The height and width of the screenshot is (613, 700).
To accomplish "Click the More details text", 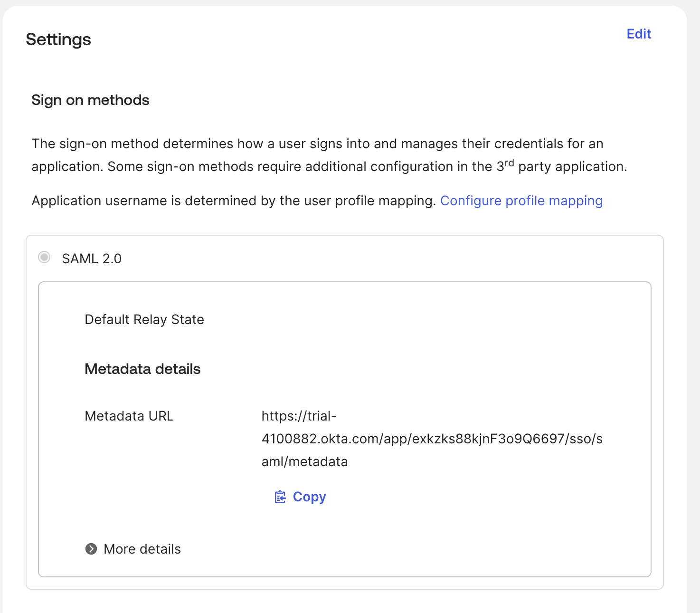I will tap(142, 549).
